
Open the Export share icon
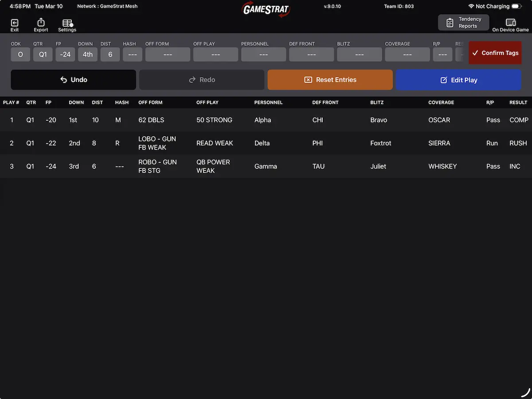(x=41, y=25)
